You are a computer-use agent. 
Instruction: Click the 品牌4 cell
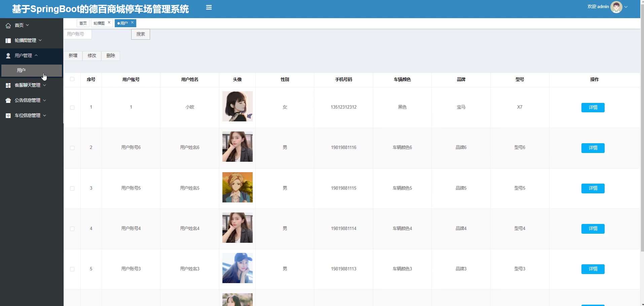[461, 228]
